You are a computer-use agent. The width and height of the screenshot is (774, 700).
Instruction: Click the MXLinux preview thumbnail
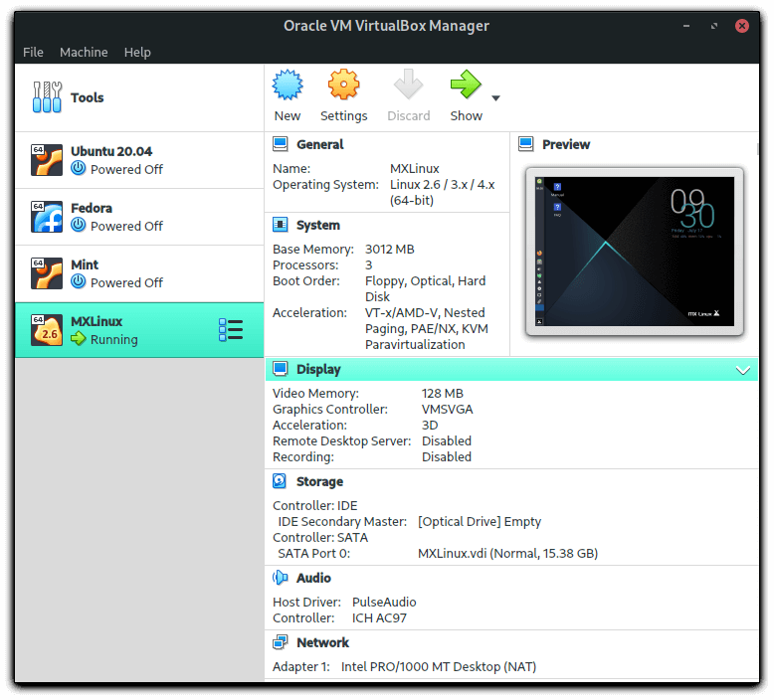pos(635,252)
